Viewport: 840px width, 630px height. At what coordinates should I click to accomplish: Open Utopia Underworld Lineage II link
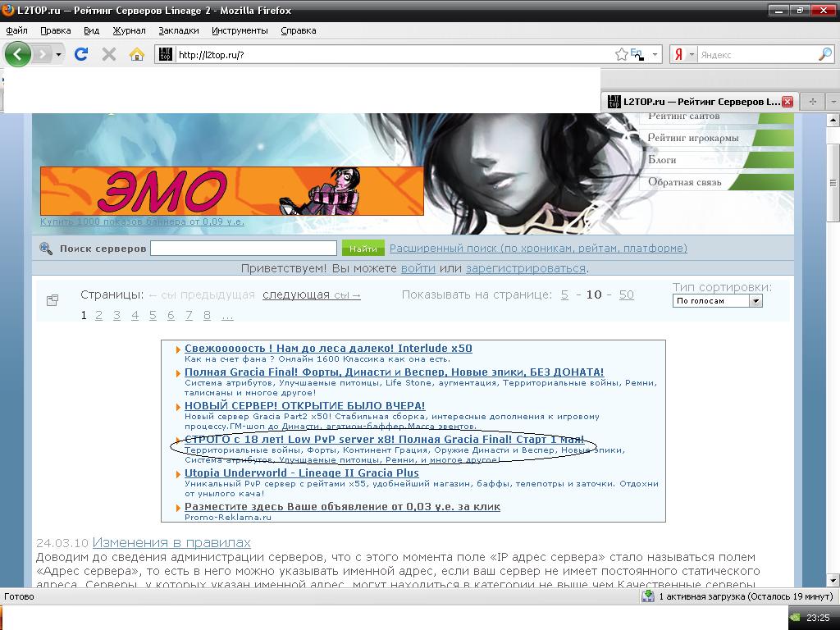pos(302,473)
